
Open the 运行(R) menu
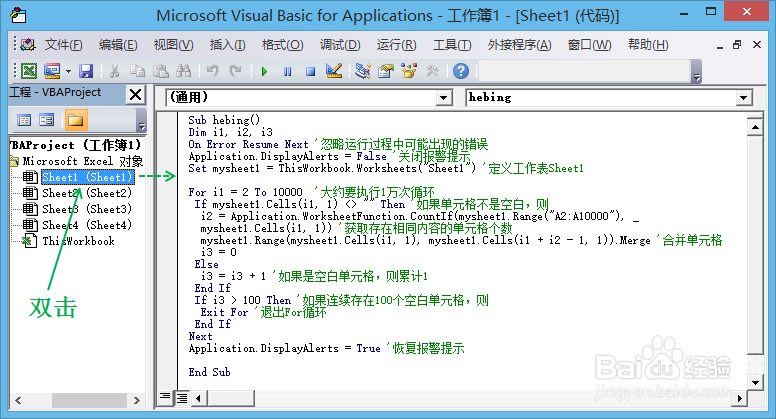point(396,45)
